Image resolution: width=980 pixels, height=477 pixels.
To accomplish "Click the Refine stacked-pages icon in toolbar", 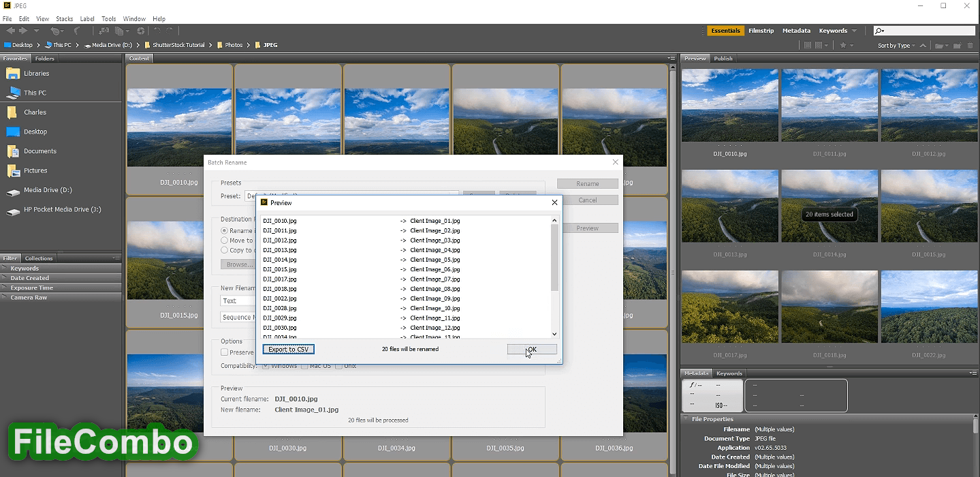I will (121, 31).
